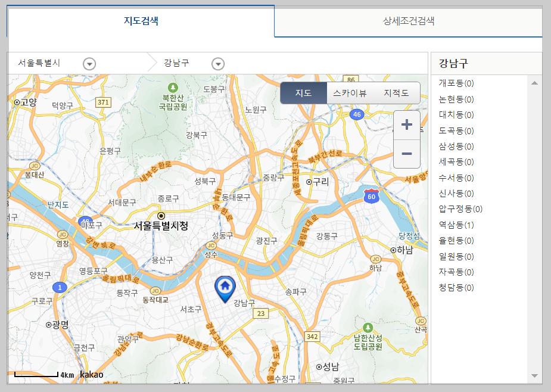This screenshot has width=551, height=392.
Task: Select the 지도 view mode
Action: (x=303, y=93)
